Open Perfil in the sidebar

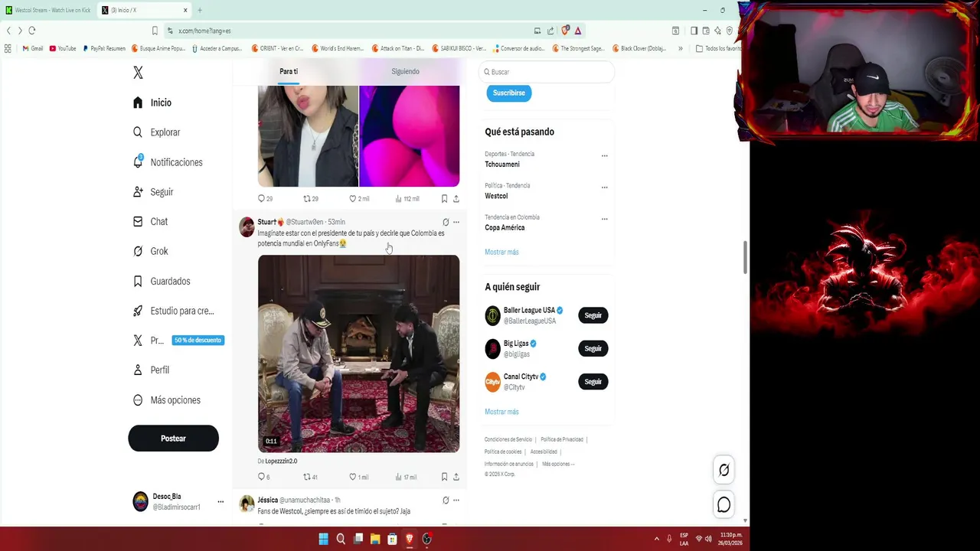tap(151, 370)
